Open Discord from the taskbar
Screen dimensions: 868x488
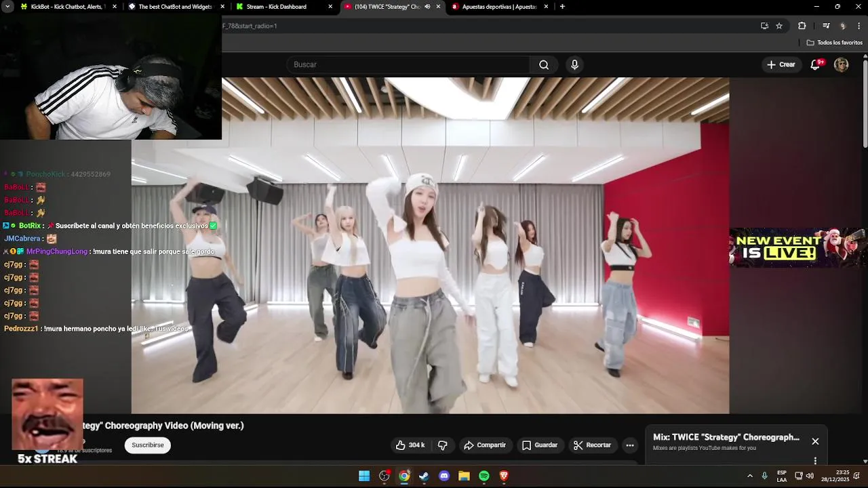tap(444, 476)
